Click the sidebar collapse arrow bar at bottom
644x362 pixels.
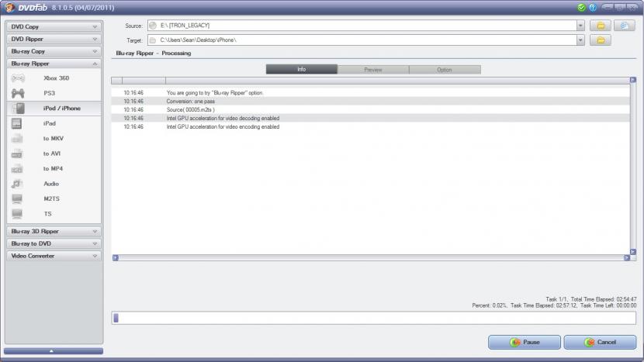tap(54, 351)
